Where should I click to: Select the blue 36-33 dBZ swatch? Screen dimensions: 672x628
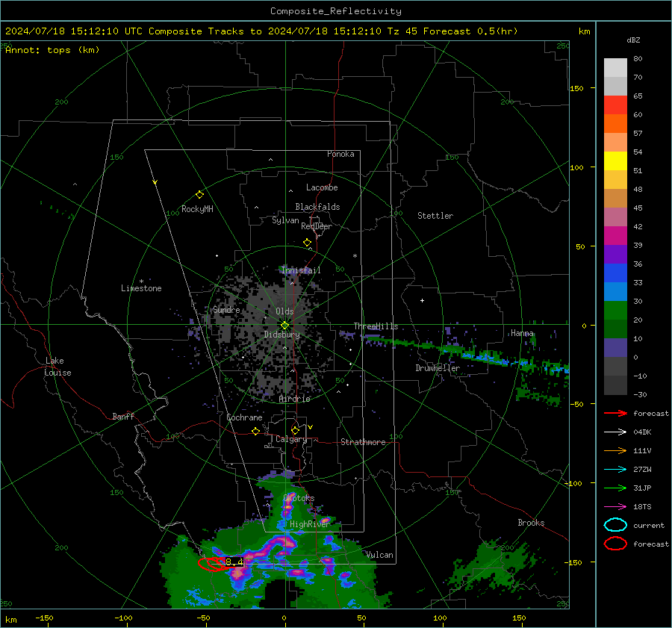[x=615, y=273]
